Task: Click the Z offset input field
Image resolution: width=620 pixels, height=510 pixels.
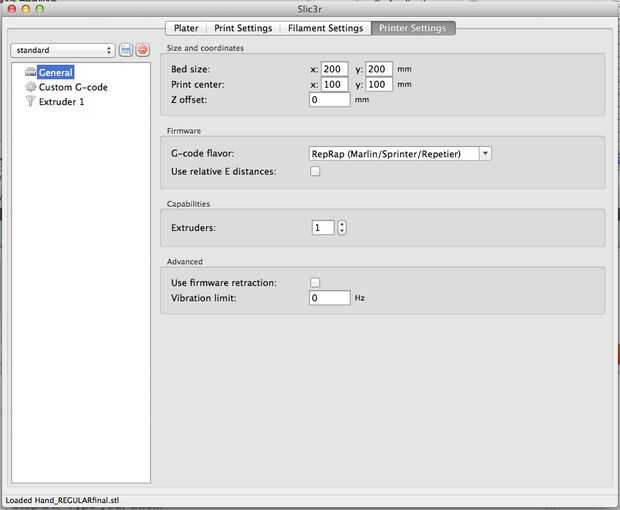Action: (329, 100)
